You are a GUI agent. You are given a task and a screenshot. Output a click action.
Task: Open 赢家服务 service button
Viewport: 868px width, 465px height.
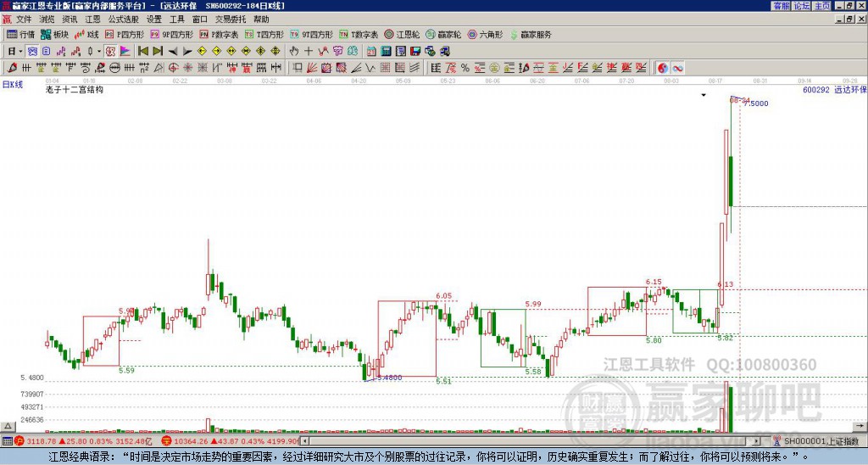(x=531, y=34)
